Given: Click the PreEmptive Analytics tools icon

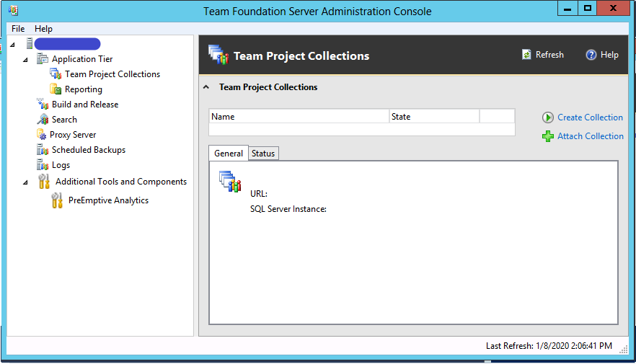Looking at the screenshot, I should [x=57, y=200].
